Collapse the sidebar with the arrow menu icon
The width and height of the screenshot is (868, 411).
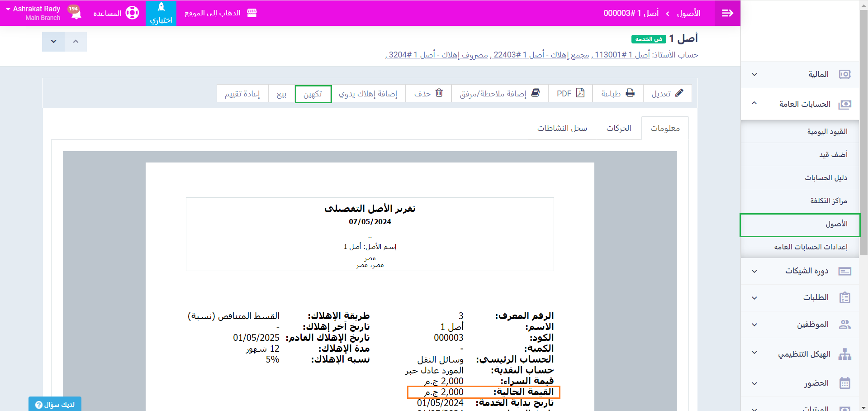(x=727, y=13)
